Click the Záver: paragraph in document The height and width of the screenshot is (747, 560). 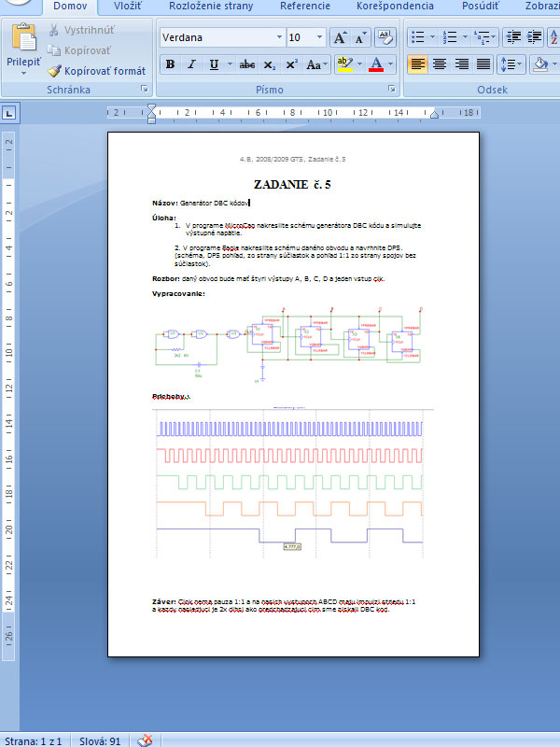(x=284, y=605)
